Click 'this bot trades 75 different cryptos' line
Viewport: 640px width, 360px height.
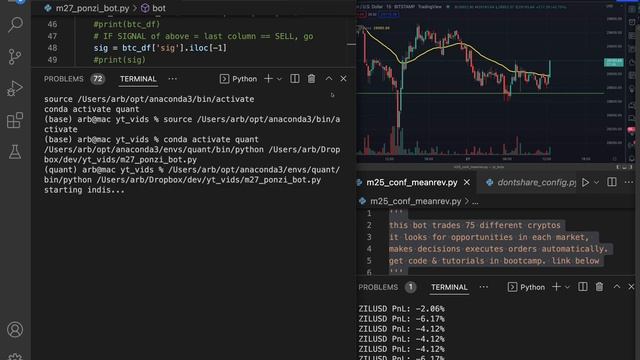point(475,225)
